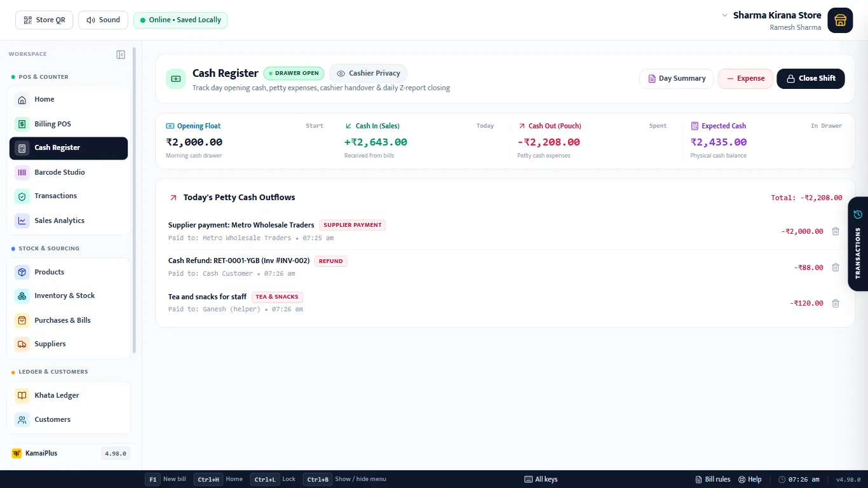868x488 pixels.
Task: Click the store avatar icon at top right
Action: tap(840, 20)
